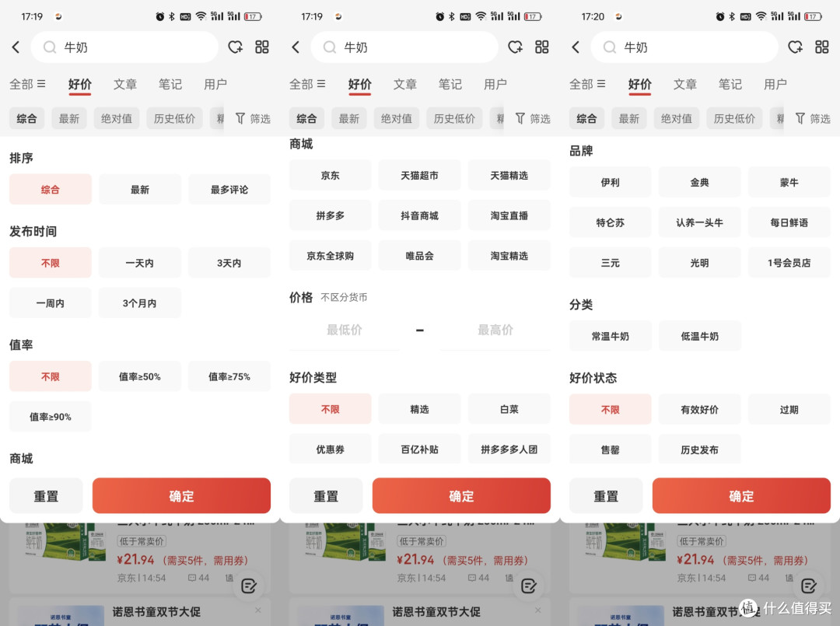840x626 pixels.
Task: Select the 唯品会 mall option
Action: (x=419, y=255)
